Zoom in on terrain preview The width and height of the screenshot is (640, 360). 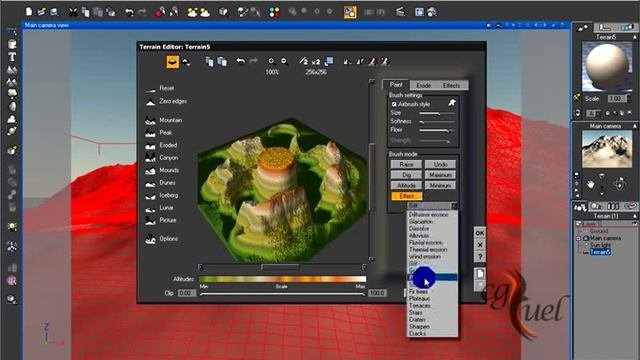[x=271, y=62]
